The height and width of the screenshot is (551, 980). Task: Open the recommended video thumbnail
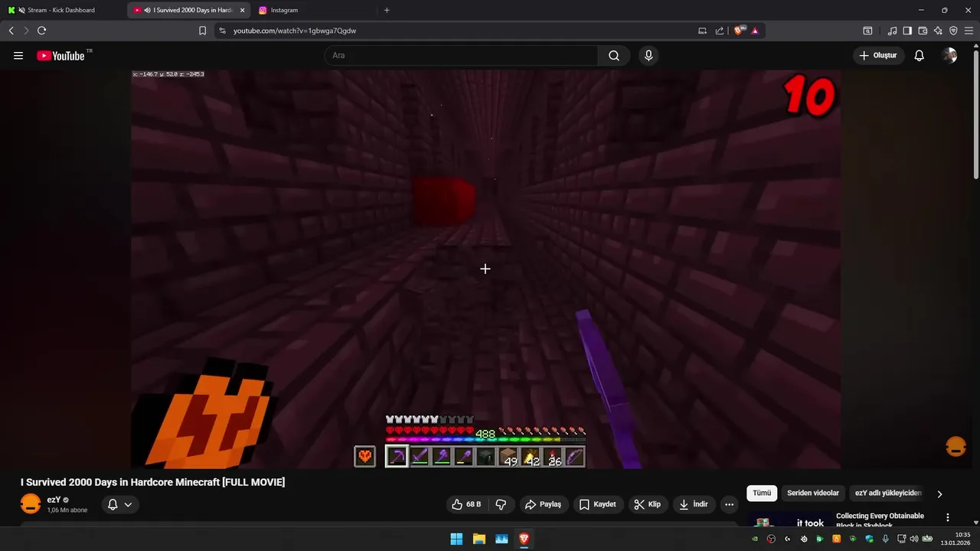[x=788, y=520]
